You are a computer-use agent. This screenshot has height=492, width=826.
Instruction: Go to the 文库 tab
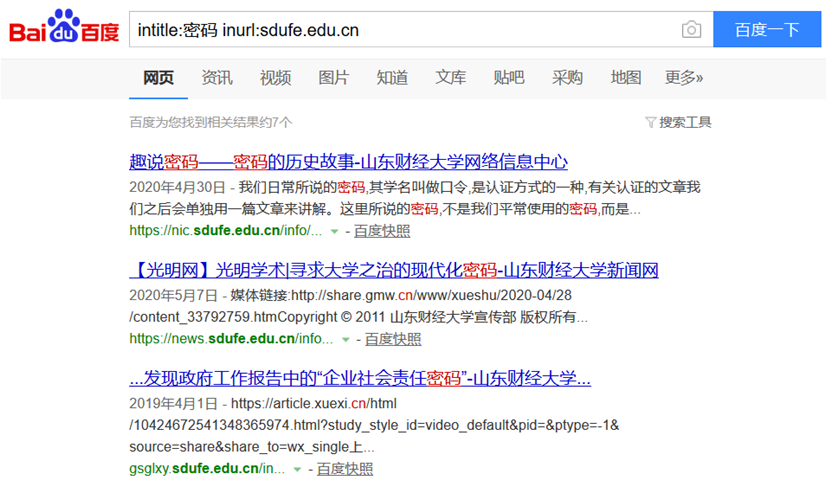(x=450, y=78)
